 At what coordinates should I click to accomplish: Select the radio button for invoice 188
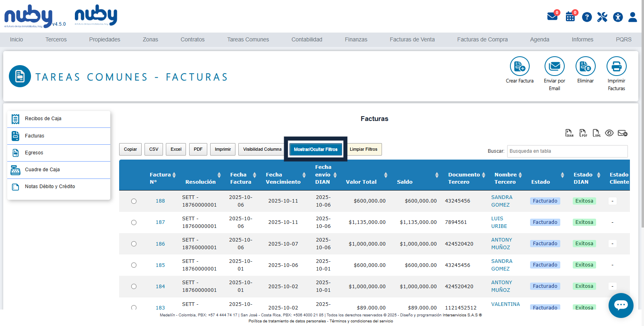[x=134, y=201]
